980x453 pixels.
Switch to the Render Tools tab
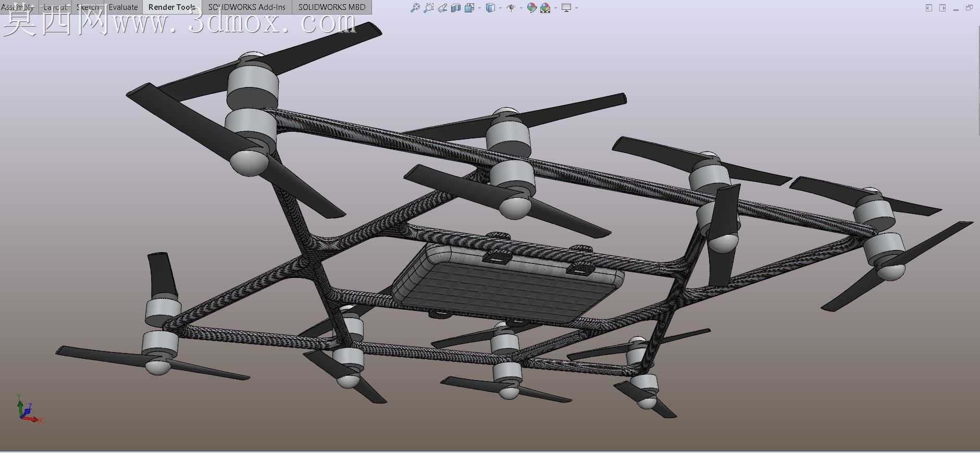click(x=172, y=7)
